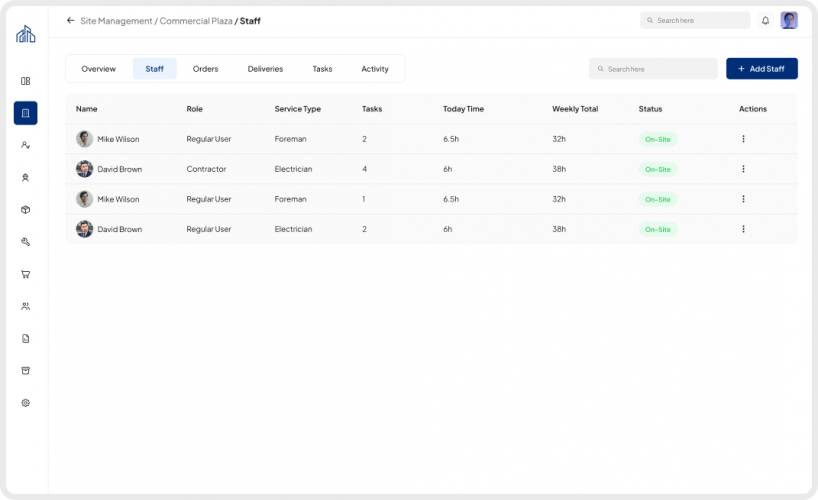Open the document file icon in sidebar
The image size is (818, 500).
coord(26,339)
